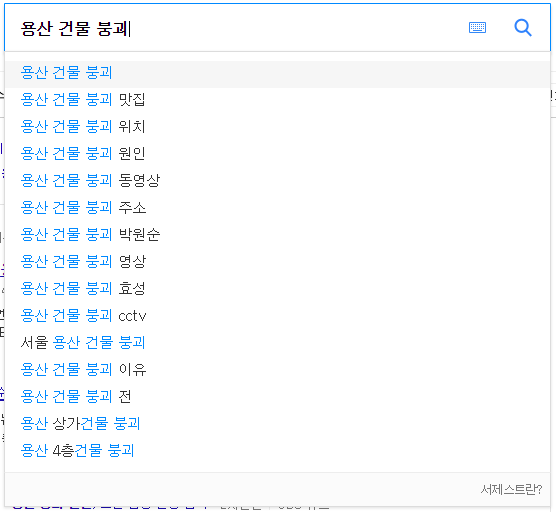Pick suggestion 용산 건물 붕괴 원인
This screenshot has height=512, width=556.
[277, 153]
